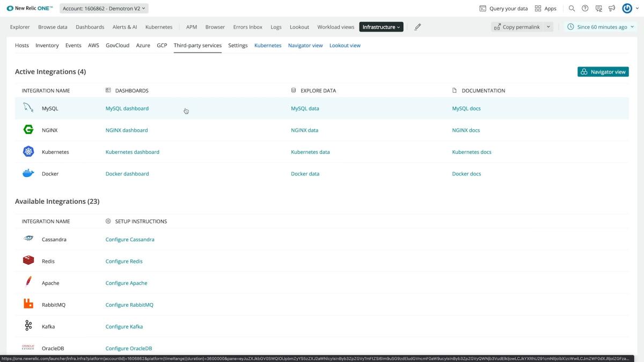644x362 pixels.
Task: Open the search magnifier icon
Action: 572,9
